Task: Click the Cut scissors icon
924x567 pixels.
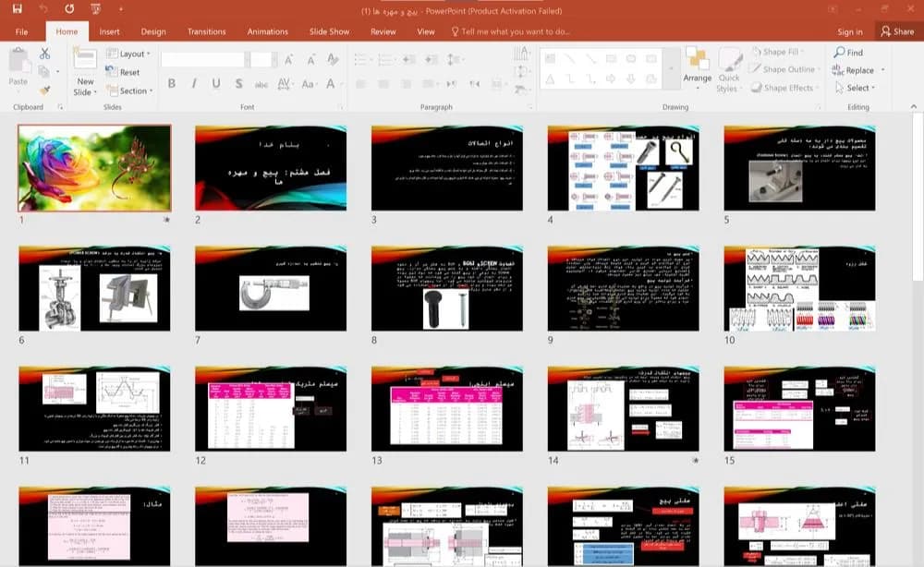Action: click(x=44, y=54)
